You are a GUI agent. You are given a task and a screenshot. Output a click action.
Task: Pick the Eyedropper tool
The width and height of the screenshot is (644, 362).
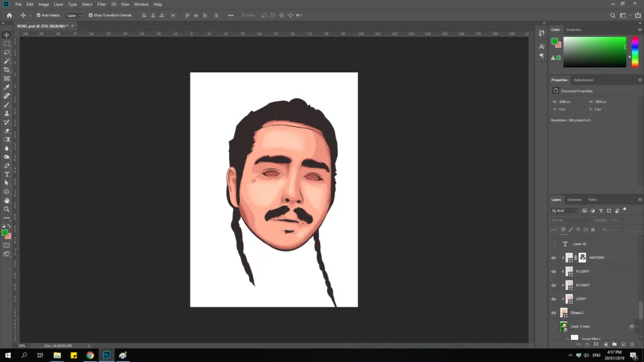[6, 87]
